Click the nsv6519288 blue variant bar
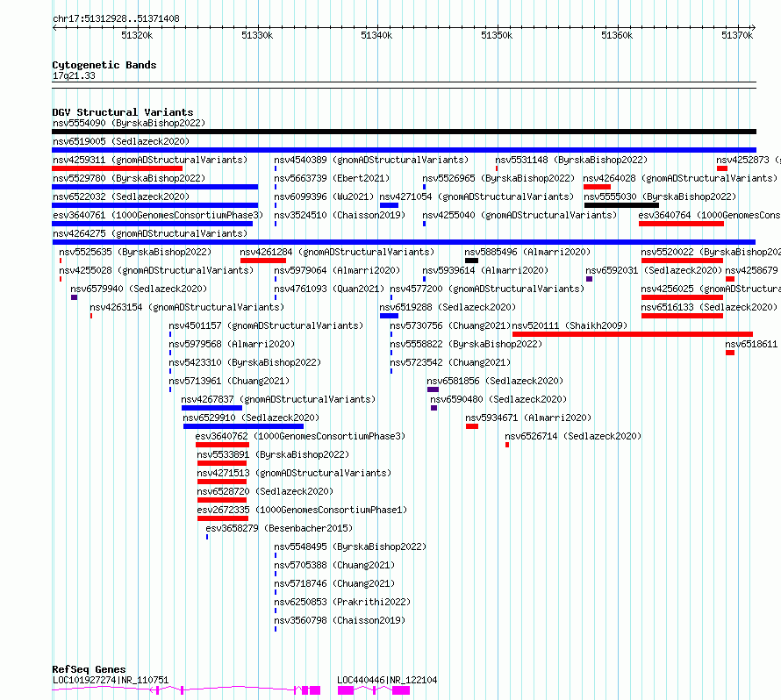 point(389,316)
